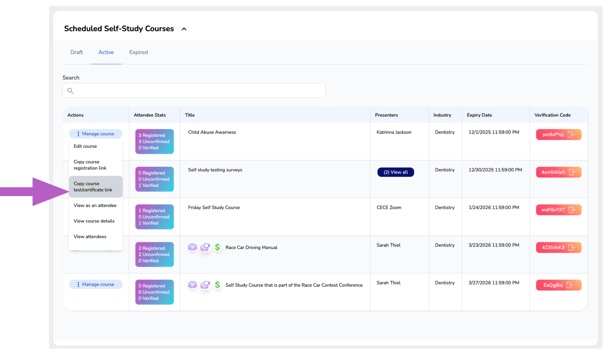611x360 pixels.
Task: Click the expiry date 12/1/2025 11:59:00 PM
Action: pyautogui.click(x=494, y=132)
